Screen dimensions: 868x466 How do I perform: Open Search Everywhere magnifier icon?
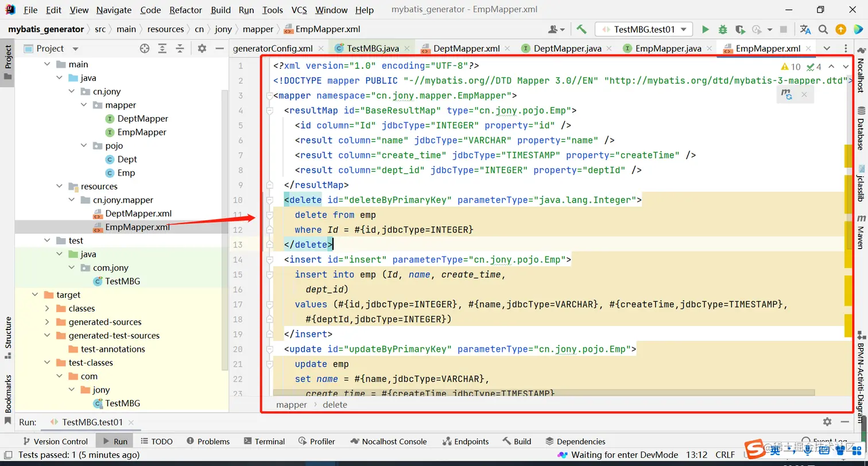coord(823,29)
